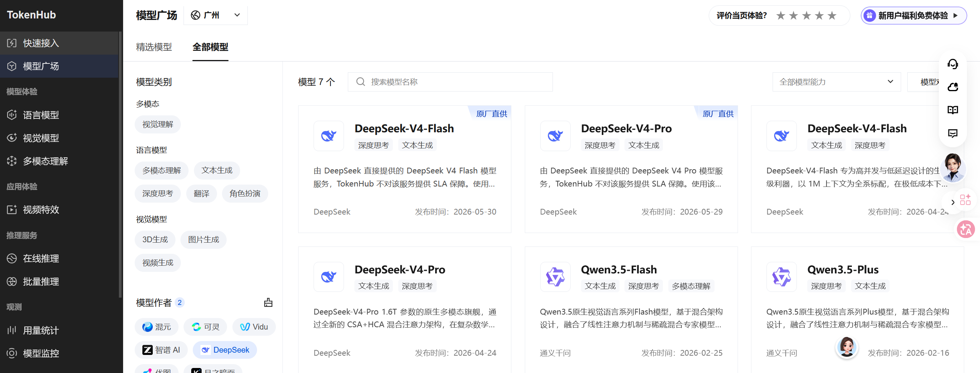Select the 混元 author chip
Screen dimensions: 980x373
(x=157, y=327)
